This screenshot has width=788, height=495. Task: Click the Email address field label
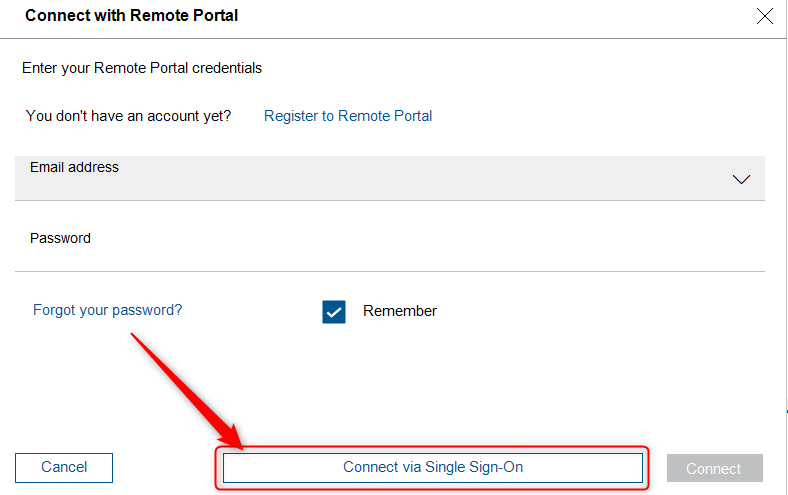point(74,167)
